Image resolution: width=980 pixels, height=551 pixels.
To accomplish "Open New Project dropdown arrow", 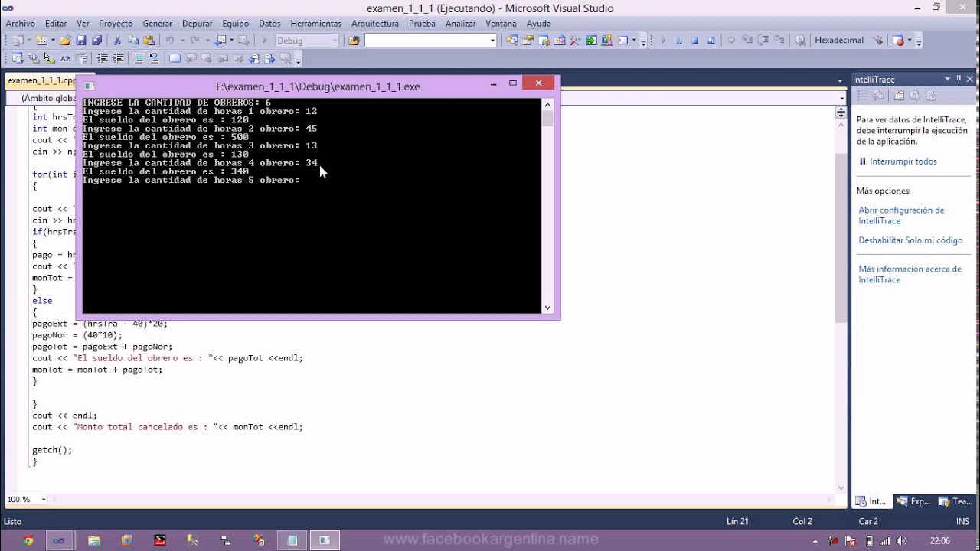I will click(x=29, y=41).
